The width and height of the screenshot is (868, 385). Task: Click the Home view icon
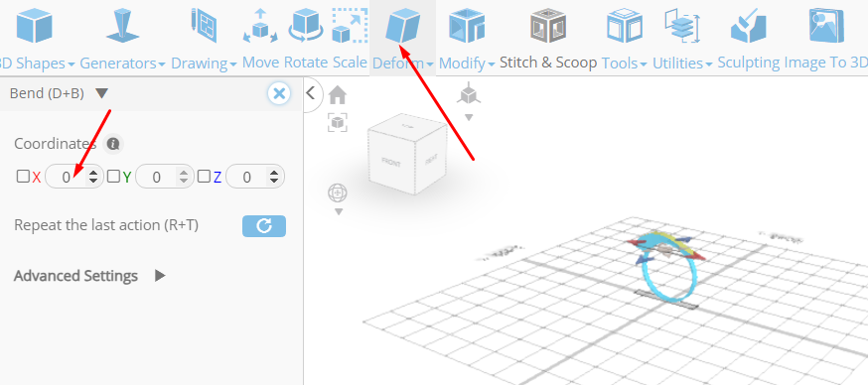[x=337, y=95]
